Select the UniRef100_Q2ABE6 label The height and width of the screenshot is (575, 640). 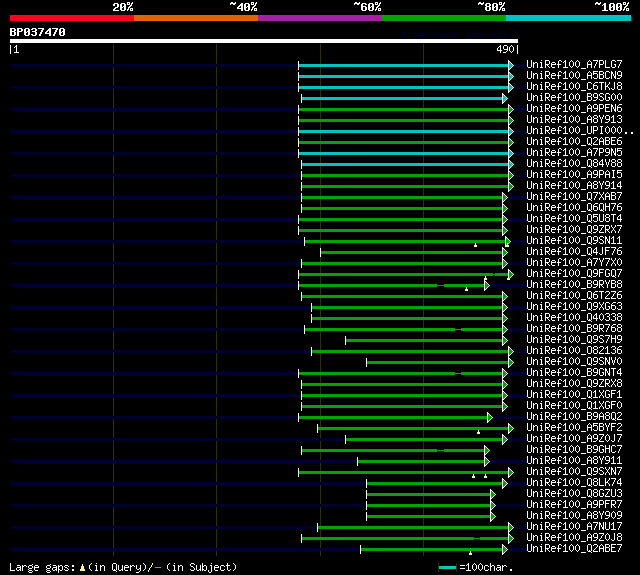(574, 142)
